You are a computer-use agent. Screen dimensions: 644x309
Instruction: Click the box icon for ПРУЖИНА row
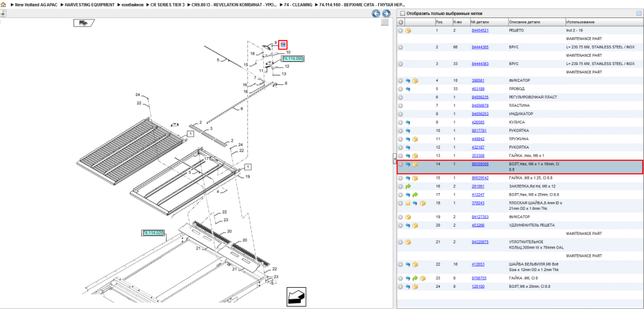coord(415,139)
